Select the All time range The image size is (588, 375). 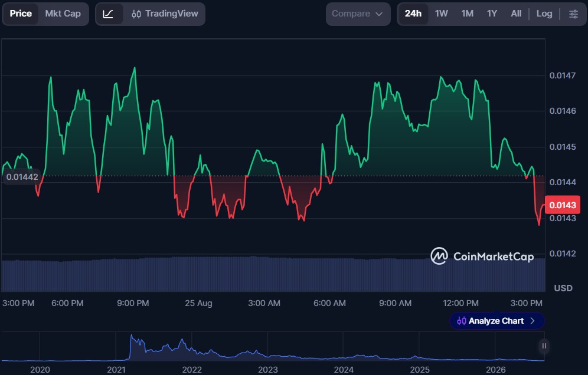[x=516, y=14]
